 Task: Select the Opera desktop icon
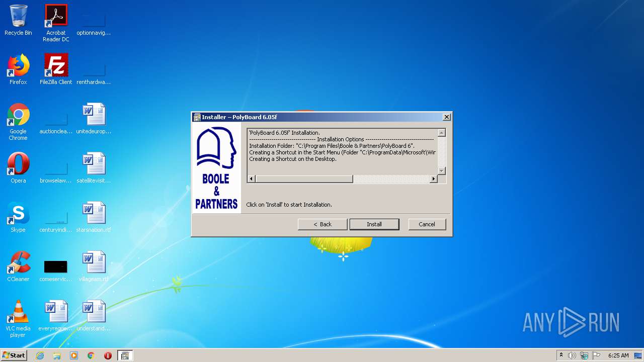click(x=18, y=168)
